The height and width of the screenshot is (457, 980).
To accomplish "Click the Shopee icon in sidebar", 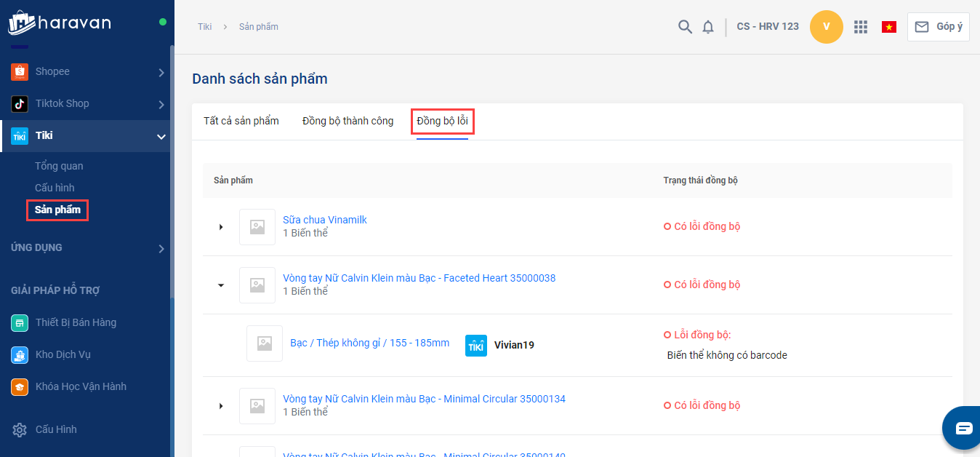I will coord(20,71).
